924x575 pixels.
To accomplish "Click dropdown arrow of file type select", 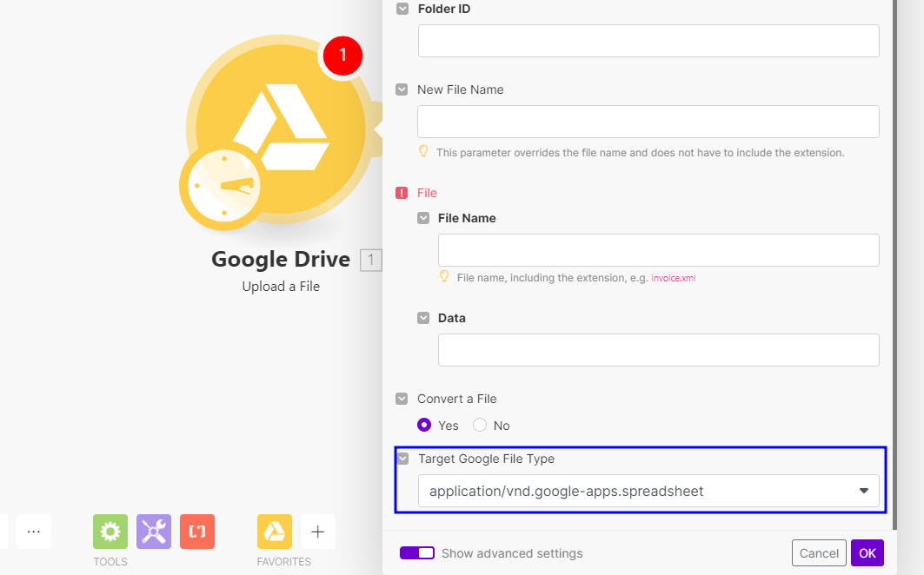I will coord(864,491).
